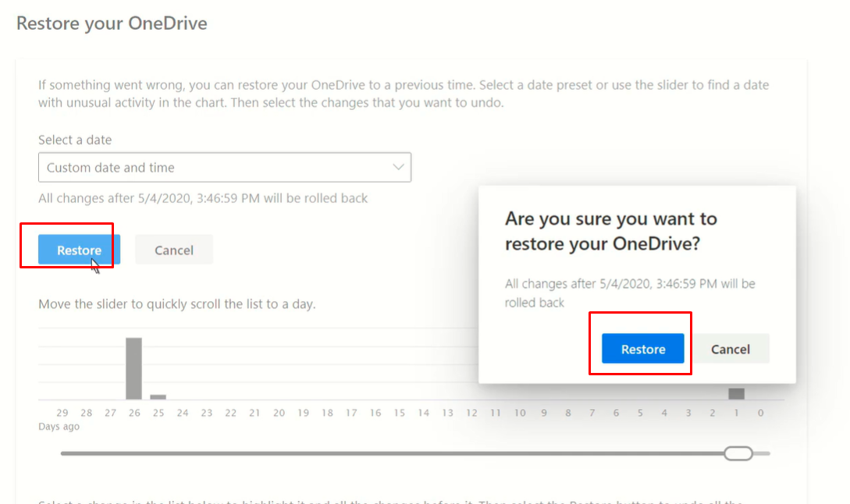Select the activity bar at day 1
The image size is (850, 504).
click(736, 393)
